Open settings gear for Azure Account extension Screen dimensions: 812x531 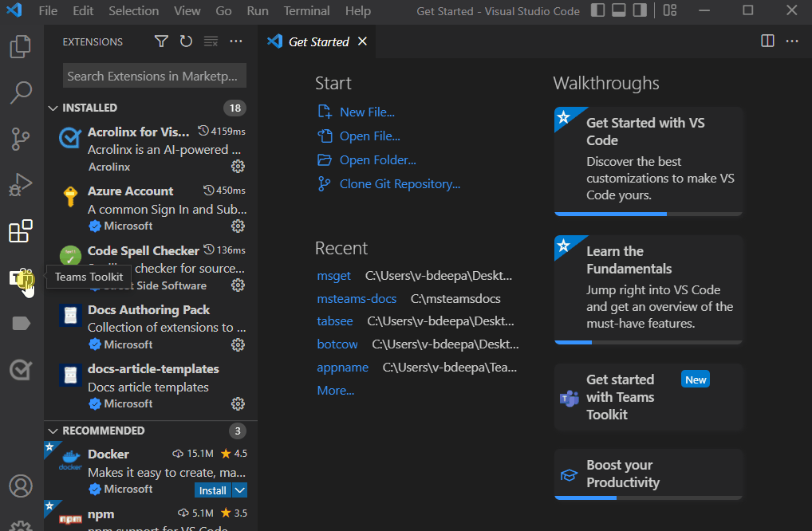[238, 226]
